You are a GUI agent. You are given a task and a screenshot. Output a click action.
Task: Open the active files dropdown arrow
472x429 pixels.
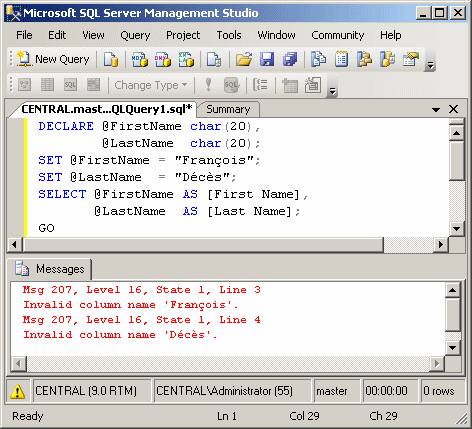pyautogui.click(x=436, y=109)
